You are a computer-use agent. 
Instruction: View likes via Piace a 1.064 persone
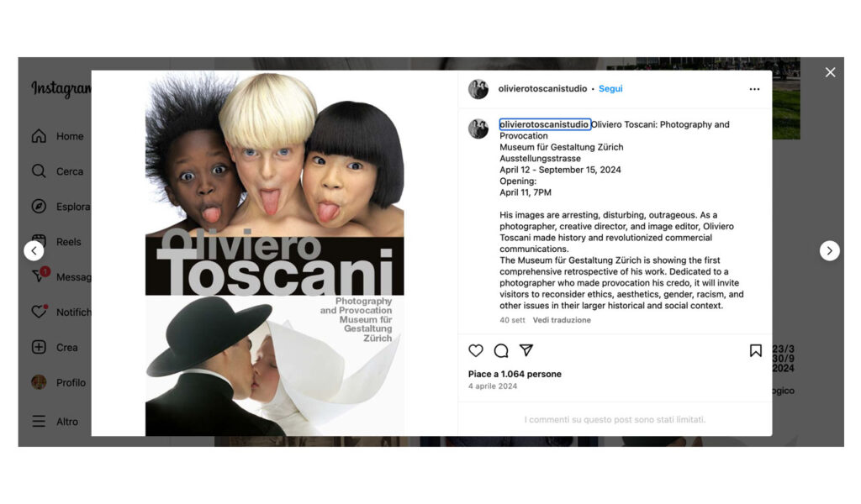515,374
